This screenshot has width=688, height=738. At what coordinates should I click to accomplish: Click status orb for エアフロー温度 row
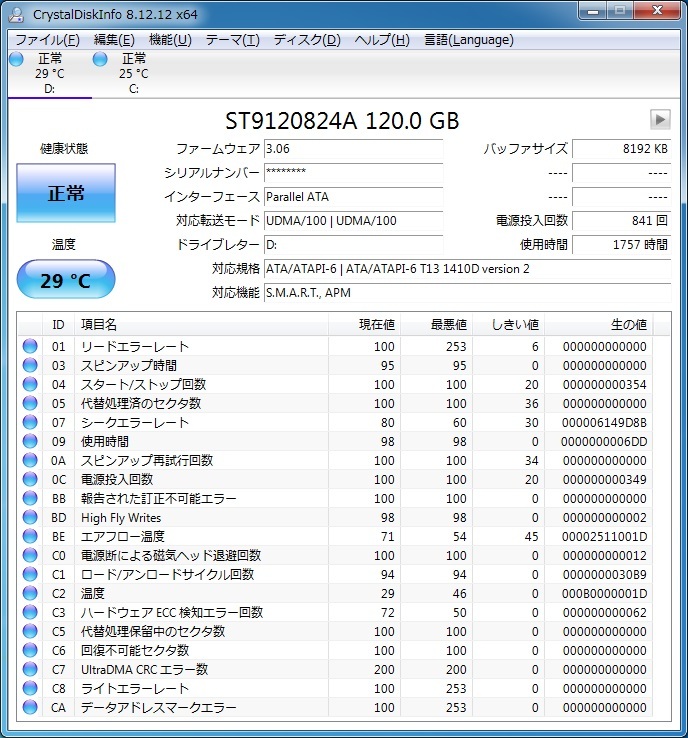pyautogui.click(x=30, y=537)
